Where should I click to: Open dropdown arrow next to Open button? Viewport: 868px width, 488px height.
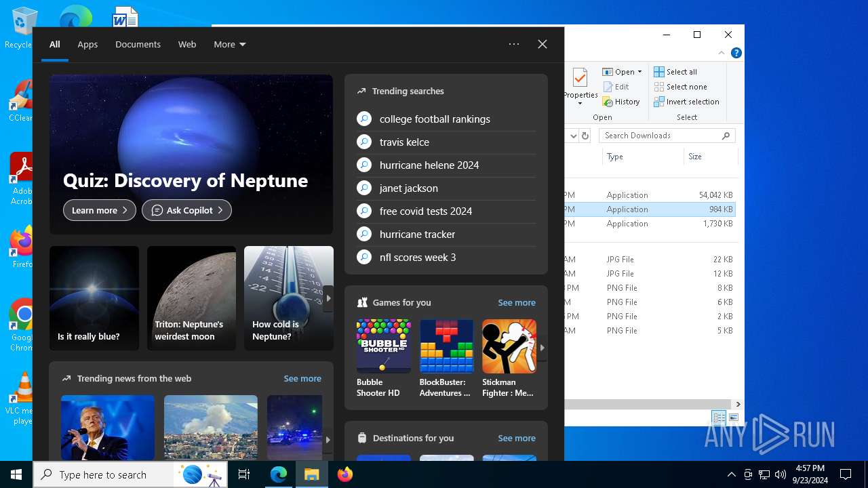coord(639,72)
